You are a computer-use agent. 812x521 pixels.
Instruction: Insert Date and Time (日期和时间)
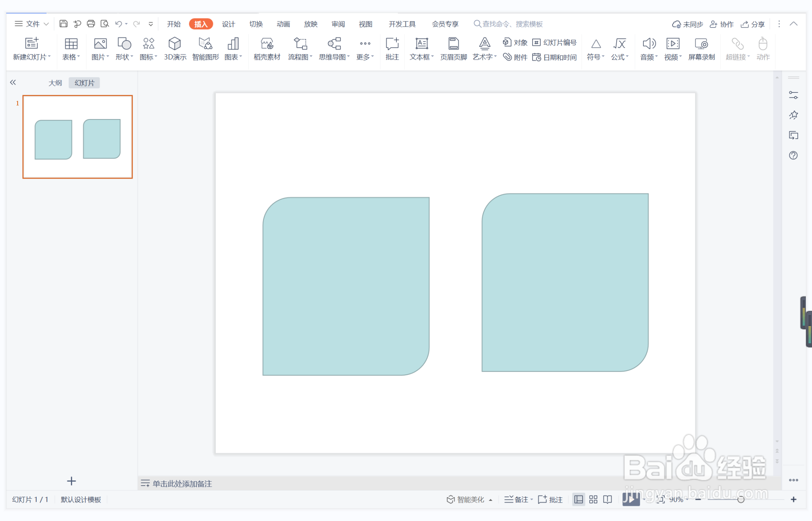tap(554, 57)
